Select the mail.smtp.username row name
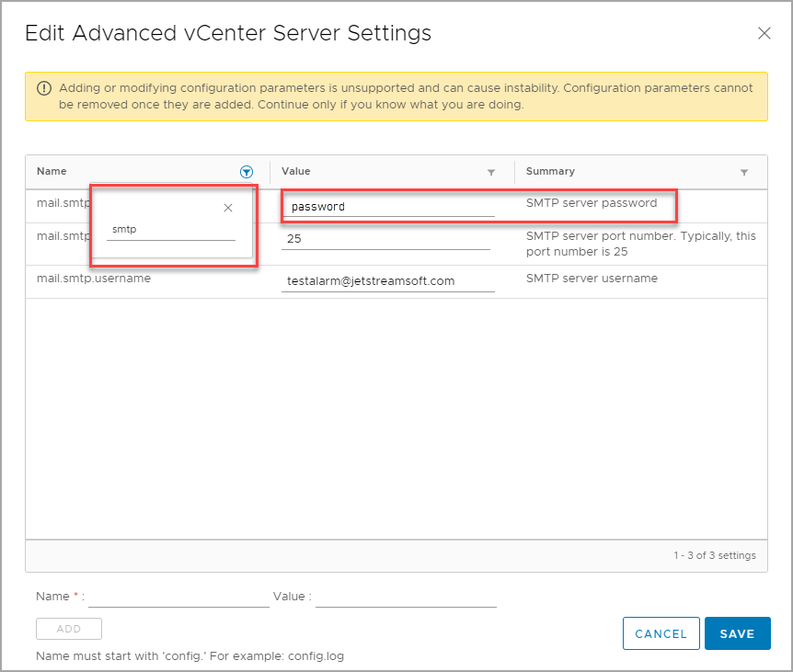Image resolution: width=793 pixels, height=672 pixels. (94, 279)
